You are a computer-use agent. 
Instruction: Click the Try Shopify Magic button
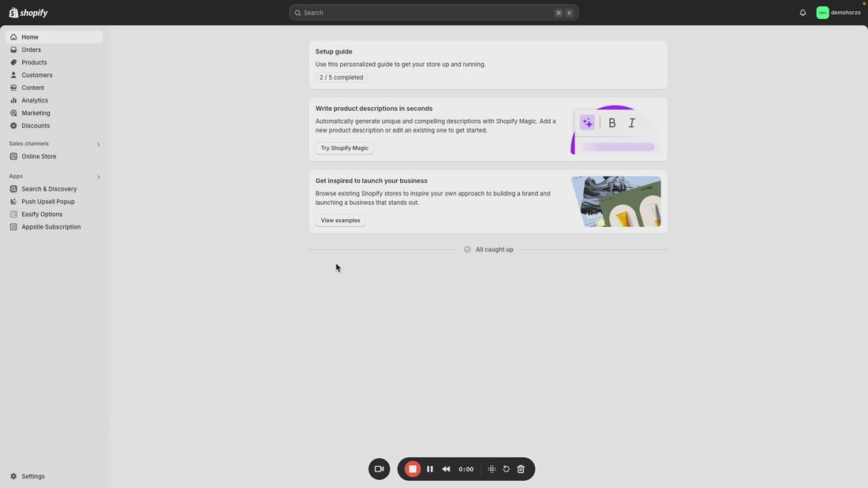pyautogui.click(x=344, y=148)
